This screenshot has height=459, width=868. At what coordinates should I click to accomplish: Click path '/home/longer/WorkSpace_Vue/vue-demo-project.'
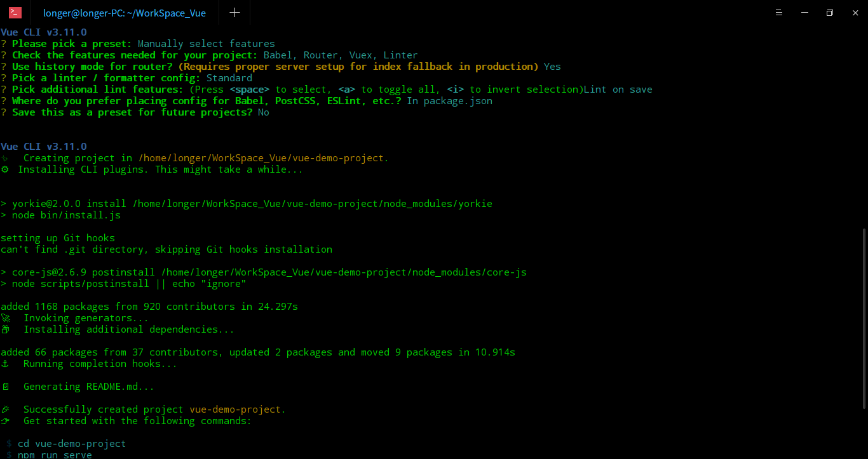pyautogui.click(x=263, y=158)
